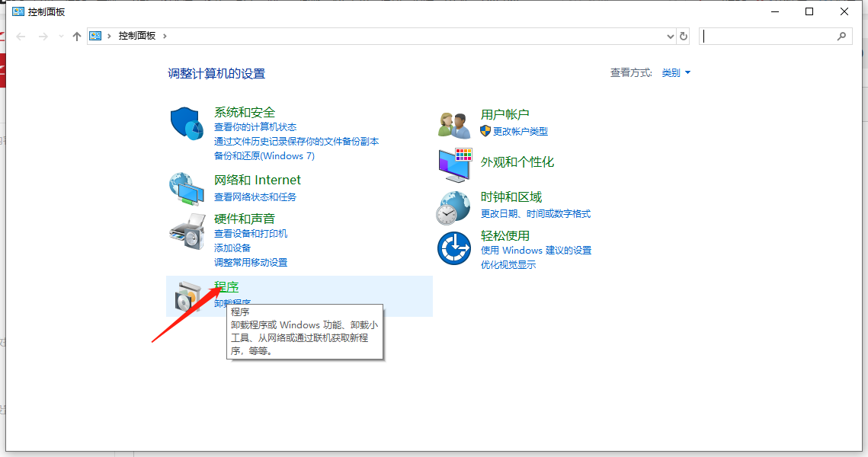868x457 pixels.
Task: Open the 用户帐户 category
Action: pos(504,114)
